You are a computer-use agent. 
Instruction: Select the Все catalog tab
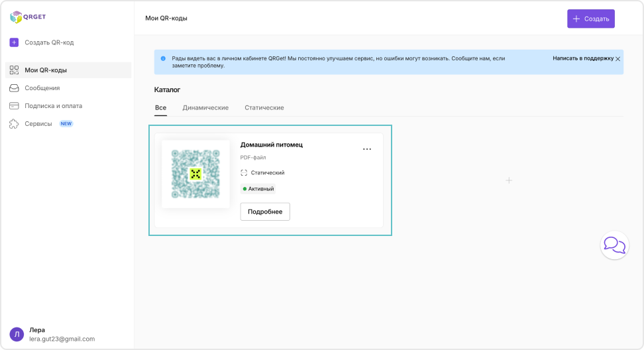pyautogui.click(x=160, y=107)
